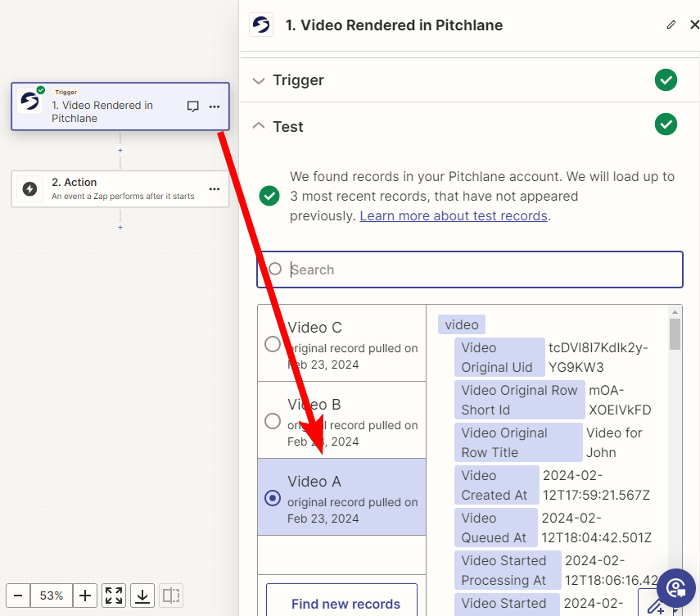Click the record data vertical scrollbar thumb

(675, 334)
